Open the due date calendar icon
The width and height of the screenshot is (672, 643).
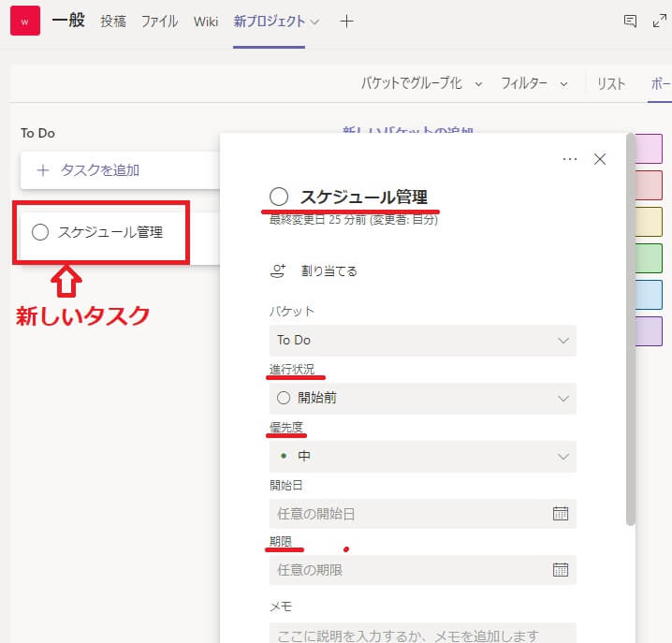tap(561, 569)
